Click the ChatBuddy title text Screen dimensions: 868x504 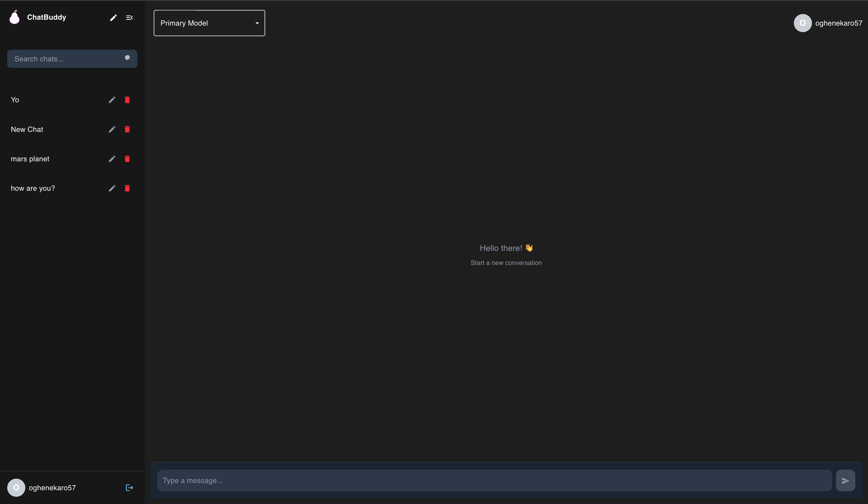(x=47, y=17)
